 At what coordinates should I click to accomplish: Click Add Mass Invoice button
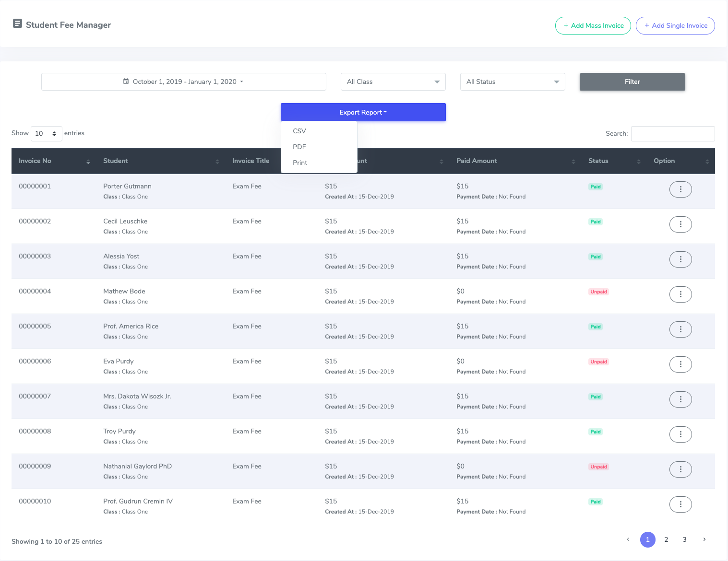593,26
